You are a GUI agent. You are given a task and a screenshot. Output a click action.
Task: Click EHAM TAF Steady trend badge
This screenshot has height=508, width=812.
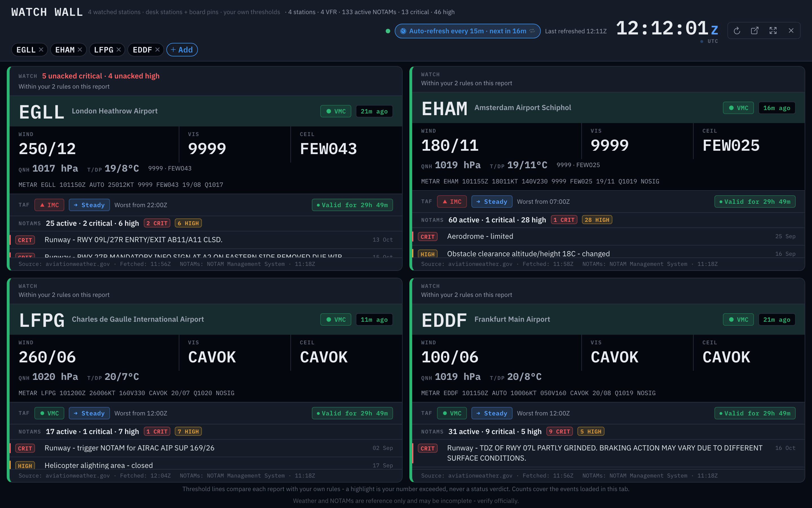(x=492, y=202)
